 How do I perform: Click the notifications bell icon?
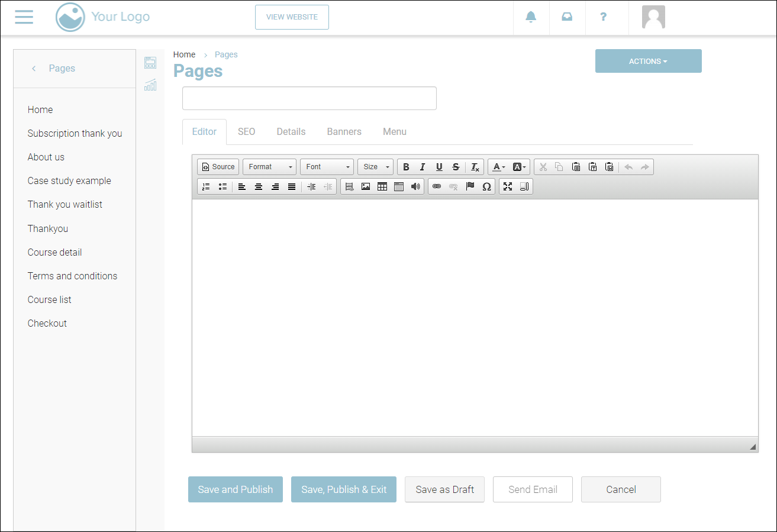pyautogui.click(x=531, y=17)
